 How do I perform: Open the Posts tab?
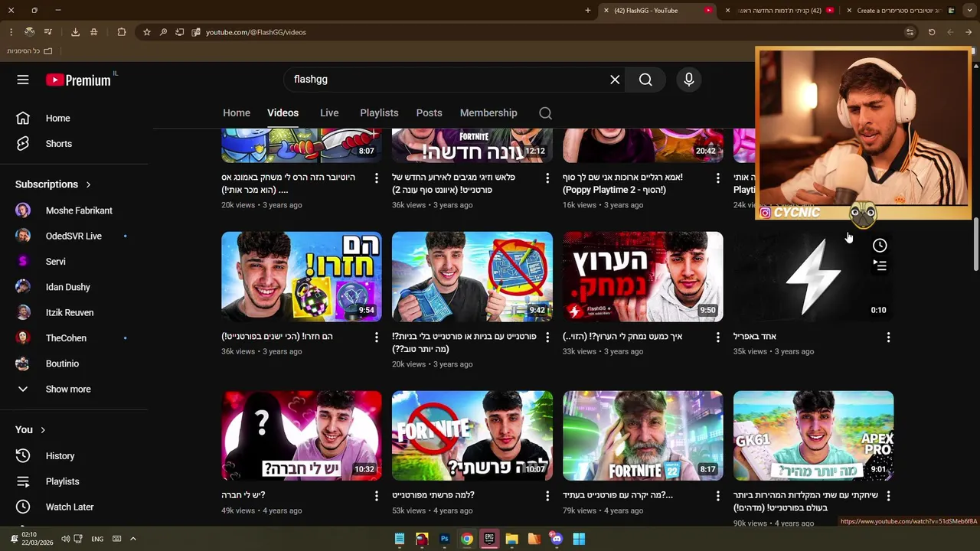(x=429, y=113)
